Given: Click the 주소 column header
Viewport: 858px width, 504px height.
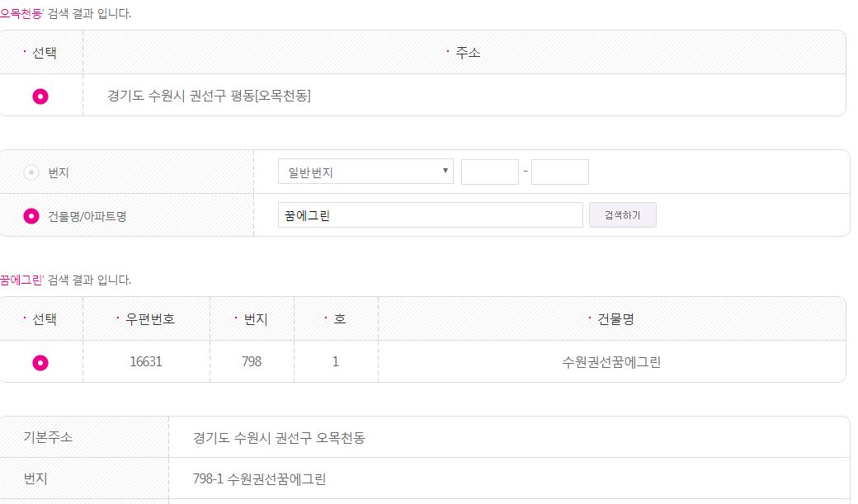Looking at the screenshot, I should pyautogui.click(x=467, y=53).
